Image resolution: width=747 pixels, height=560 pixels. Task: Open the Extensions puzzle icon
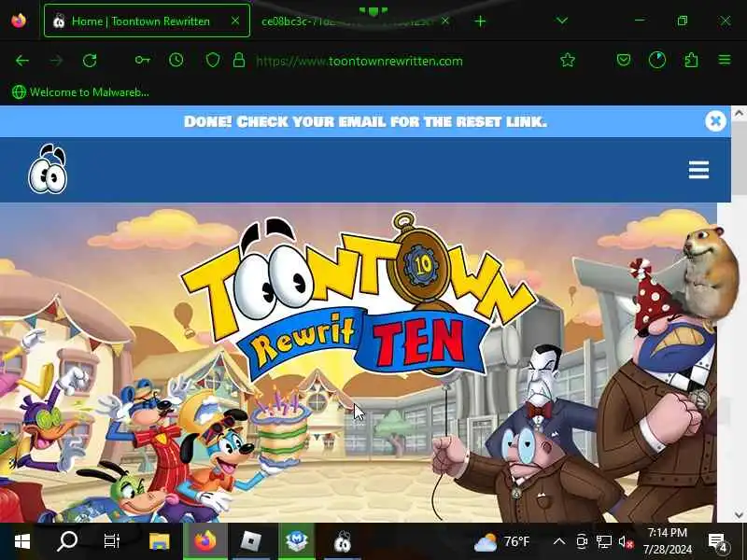[691, 60]
